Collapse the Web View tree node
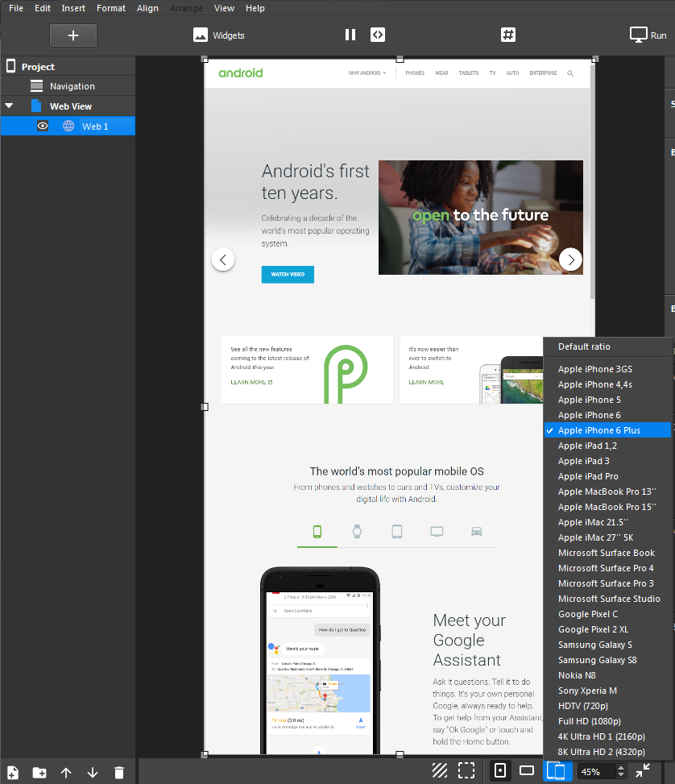This screenshot has height=784, width=675. click(x=9, y=106)
